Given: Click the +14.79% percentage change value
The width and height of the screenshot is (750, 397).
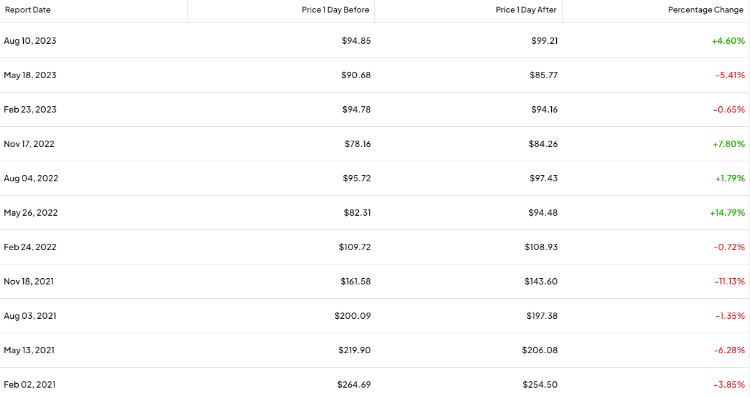Looking at the screenshot, I should click(x=727, y=213).
